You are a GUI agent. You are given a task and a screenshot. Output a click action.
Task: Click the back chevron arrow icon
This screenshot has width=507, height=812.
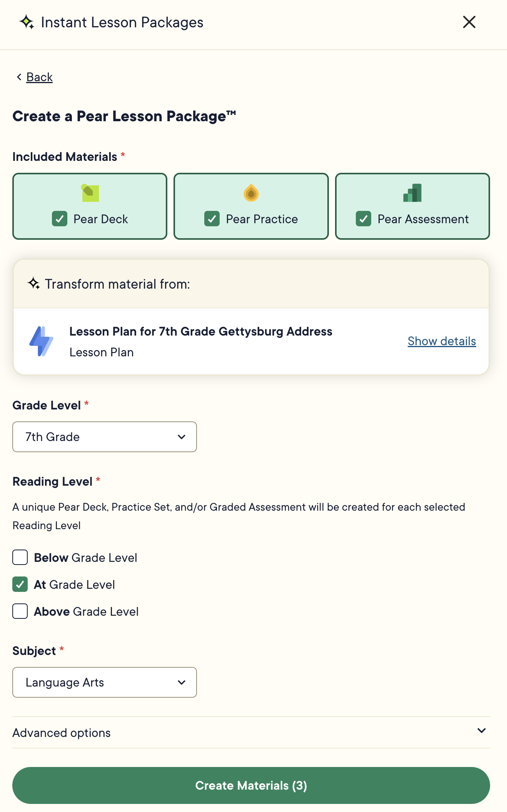click(x=19, y=77)
